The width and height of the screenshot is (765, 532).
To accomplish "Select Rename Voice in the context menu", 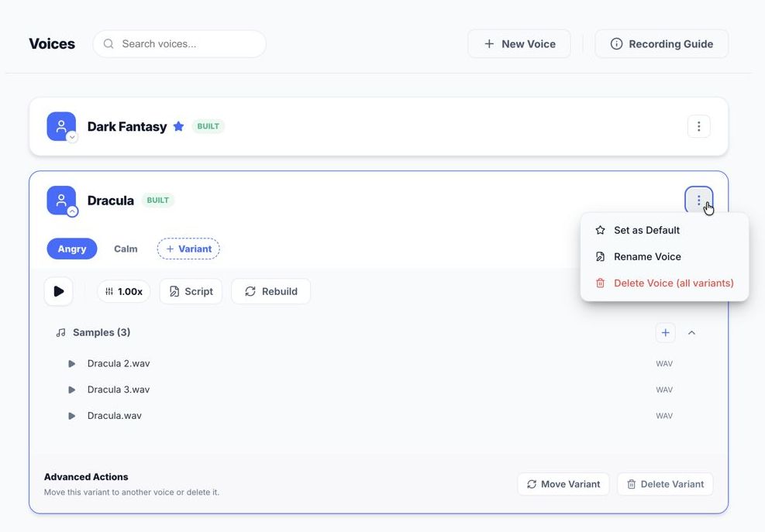I will (647, 256).
